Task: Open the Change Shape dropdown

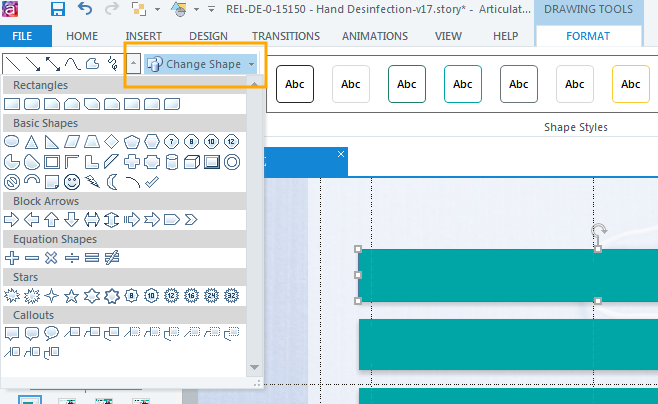Action: pyautogui.click(x=200, y=64)
